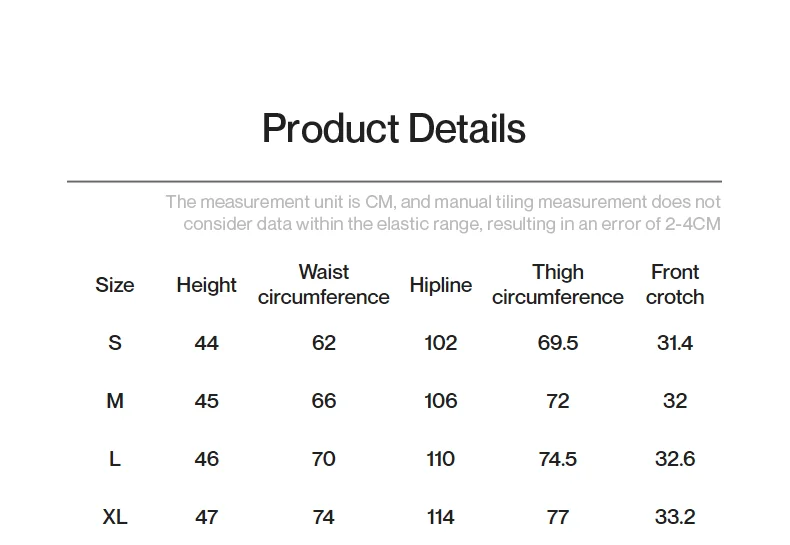The width and height of the screenshot is (790, 545).
Task: Select the Waist circumference column header
Action: [x=323, y=285]
